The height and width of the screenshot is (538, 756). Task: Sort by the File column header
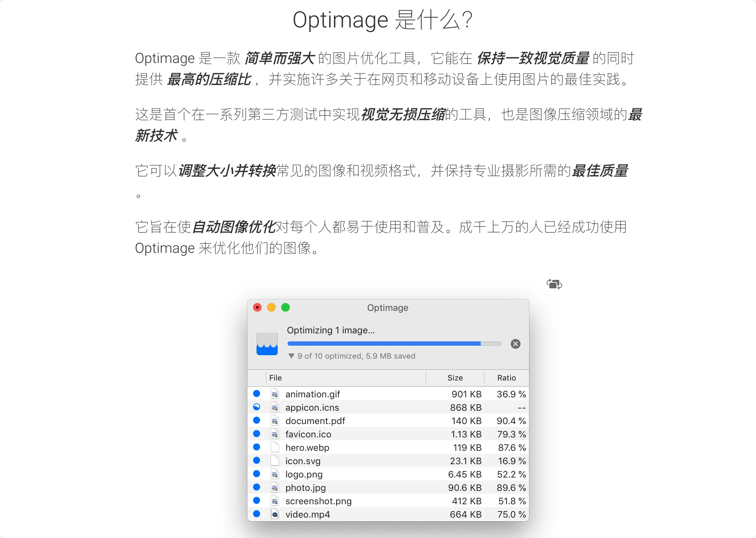(x=276, y=378)
